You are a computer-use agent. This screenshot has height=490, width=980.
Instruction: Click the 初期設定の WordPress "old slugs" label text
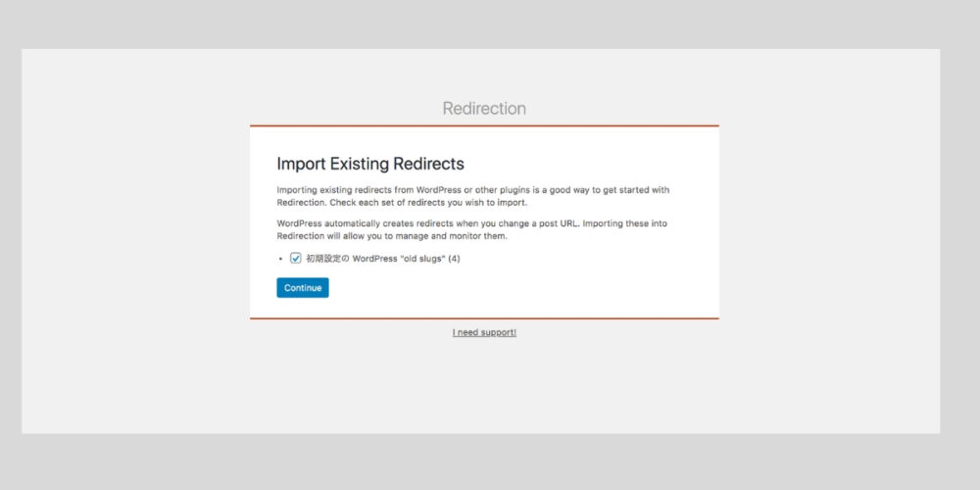tap(383, 258)
